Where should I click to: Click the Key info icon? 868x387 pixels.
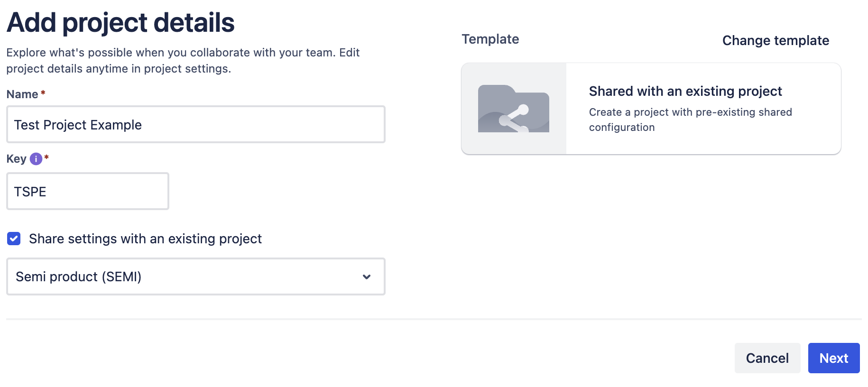(36, 159)
